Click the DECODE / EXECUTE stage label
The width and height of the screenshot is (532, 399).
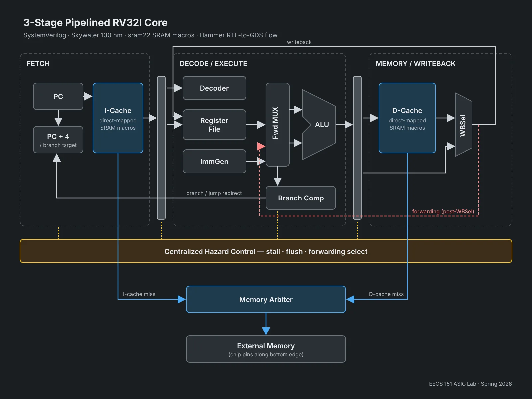click(213, 64)
